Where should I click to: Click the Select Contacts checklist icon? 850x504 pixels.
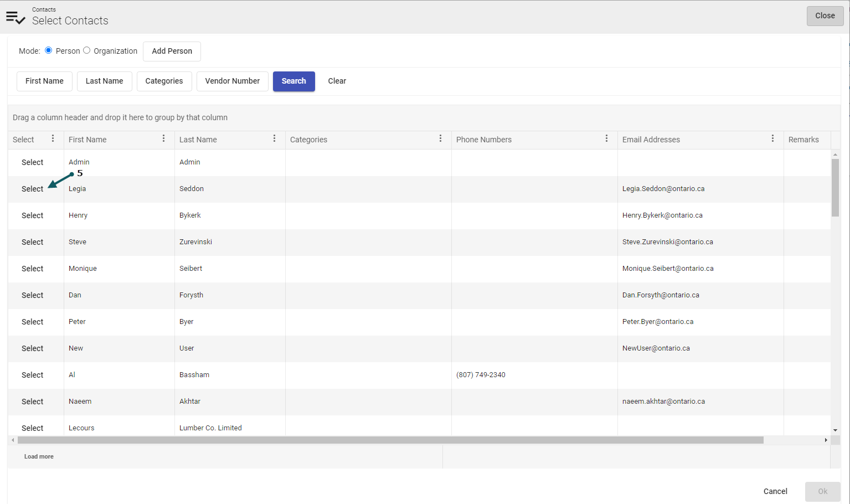click(16, 17)
